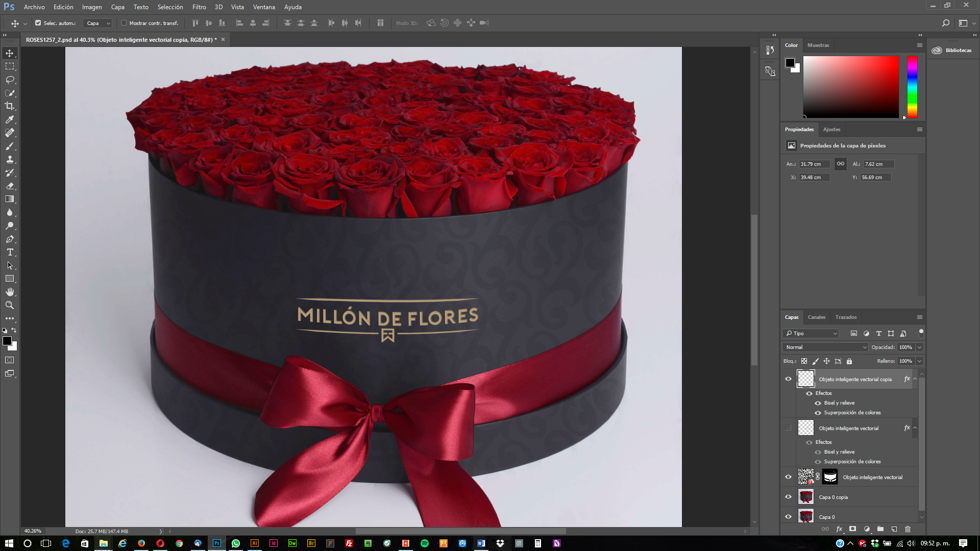
Task: Click the rainbow hue slider strip
Action: (912, 87)
